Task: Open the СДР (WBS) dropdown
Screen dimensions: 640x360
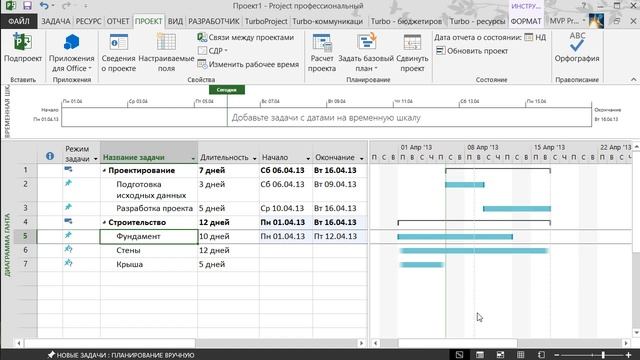Action: [x=213, y=51]
